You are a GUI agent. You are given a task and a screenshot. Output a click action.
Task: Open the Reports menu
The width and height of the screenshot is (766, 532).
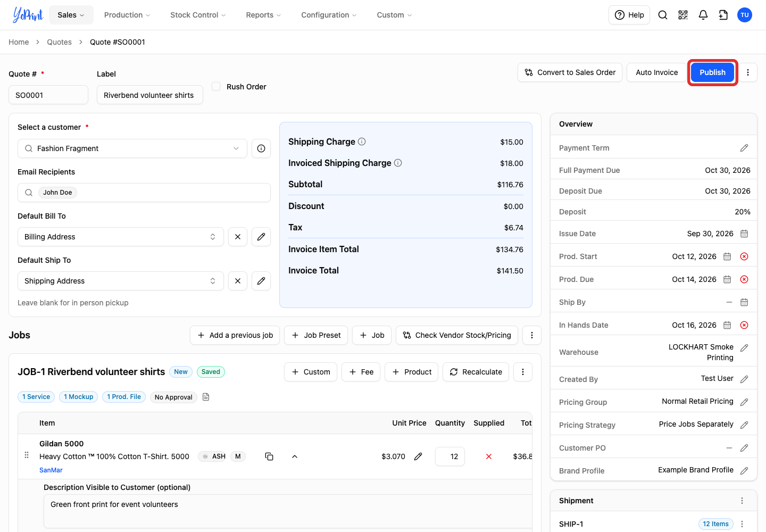pos(264,15)
